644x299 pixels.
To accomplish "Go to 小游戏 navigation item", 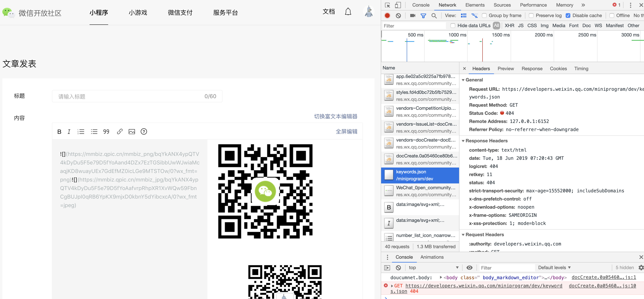I will pos(138,12).
